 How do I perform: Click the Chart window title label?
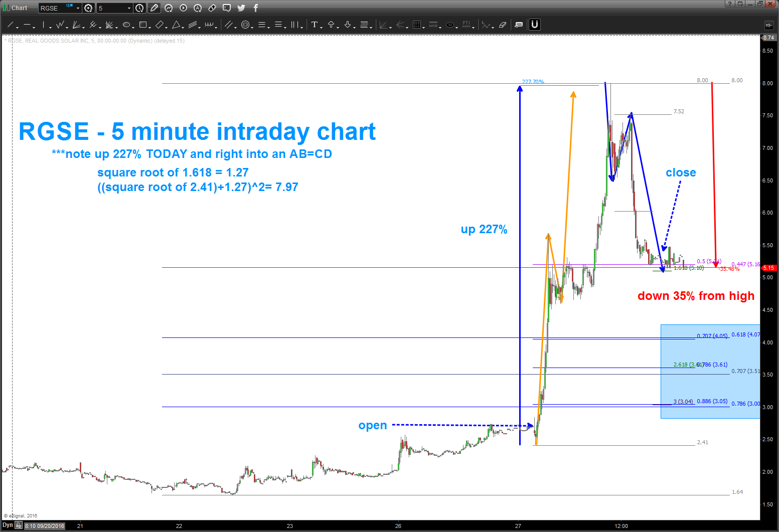coord(19,8)
